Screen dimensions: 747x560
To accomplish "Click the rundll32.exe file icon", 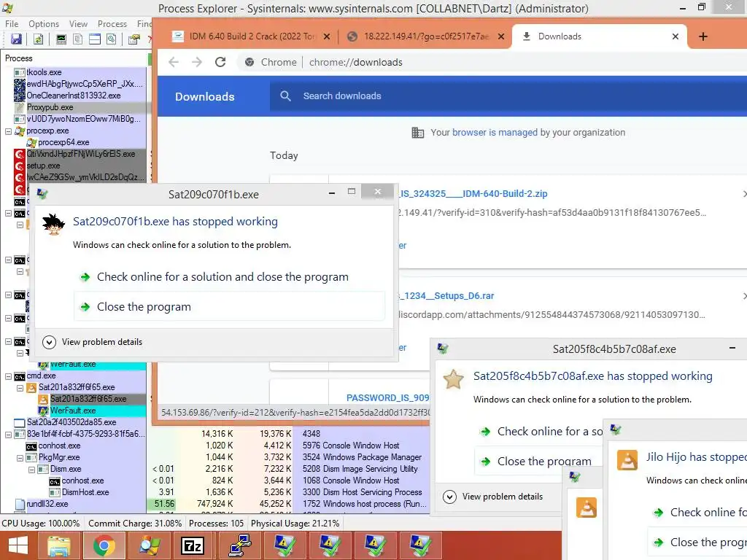I will (x=20, y=504).
